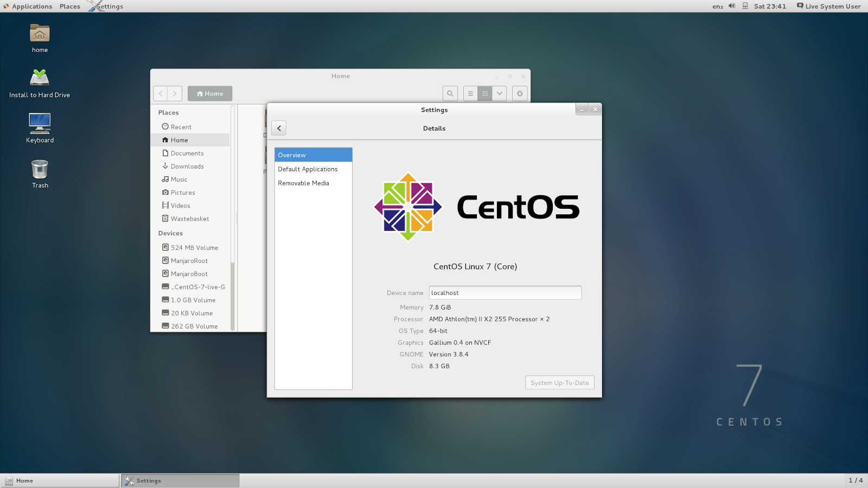Open the ManjaroRoot device
This screenshot has width=868, height=488.
pos(190,261)
